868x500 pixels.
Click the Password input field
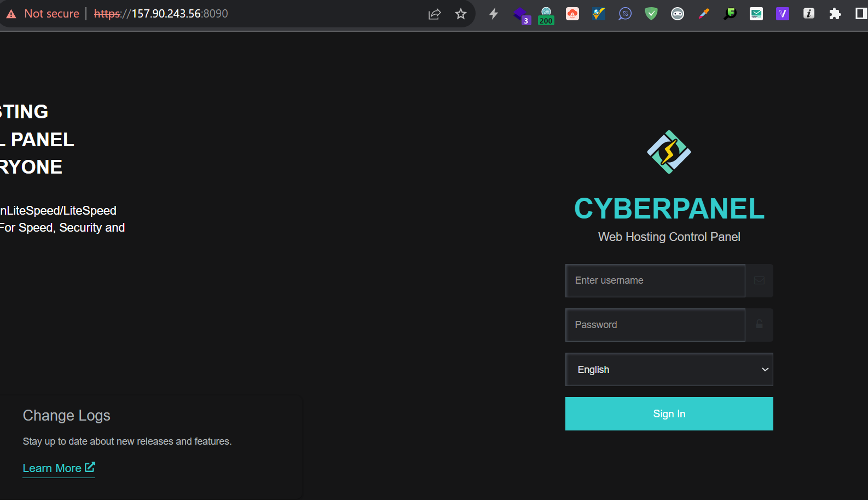[x=655, y=325]
